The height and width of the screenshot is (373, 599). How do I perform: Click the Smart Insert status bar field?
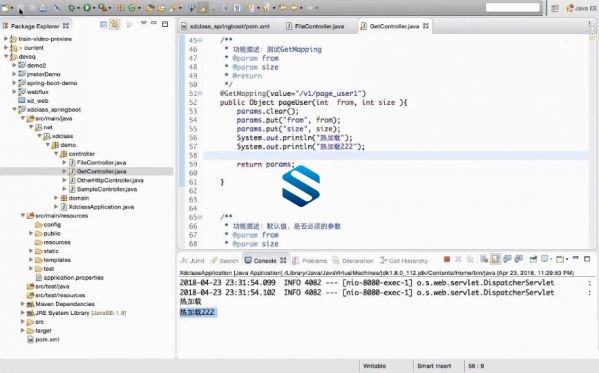[x=434, y=366]
